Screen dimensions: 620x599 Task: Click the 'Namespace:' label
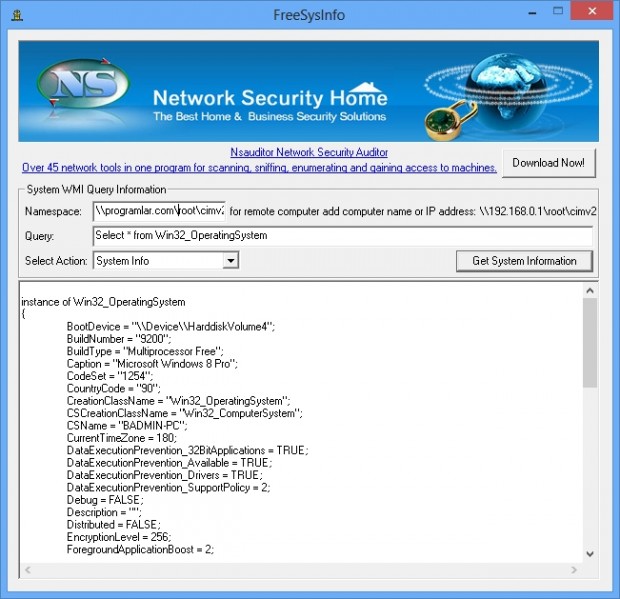tap(53, 212)
